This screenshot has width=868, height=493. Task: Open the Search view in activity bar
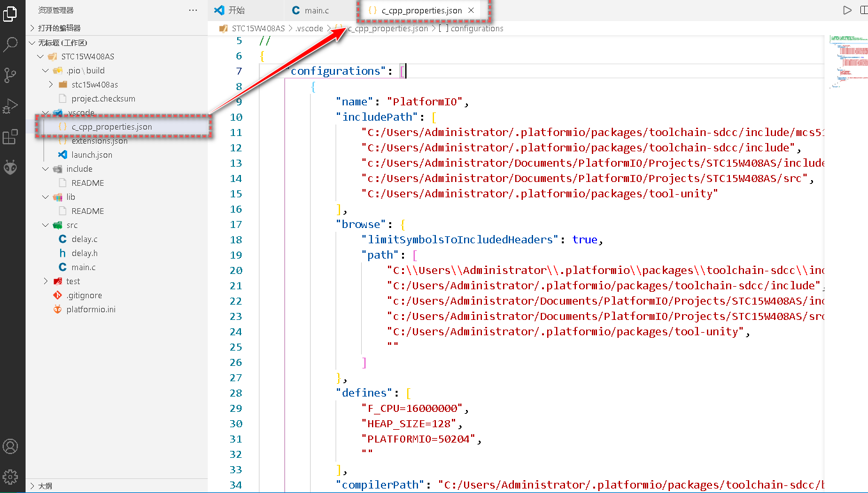[10, 44]
